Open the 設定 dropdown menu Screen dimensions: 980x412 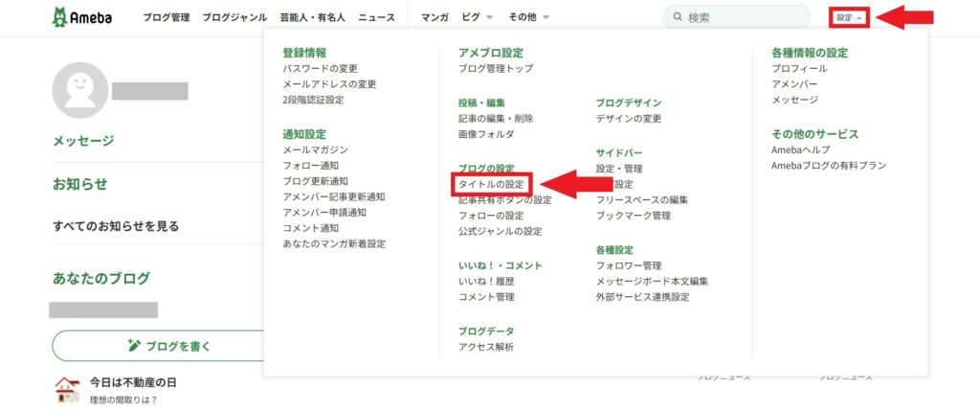point(849,17)
